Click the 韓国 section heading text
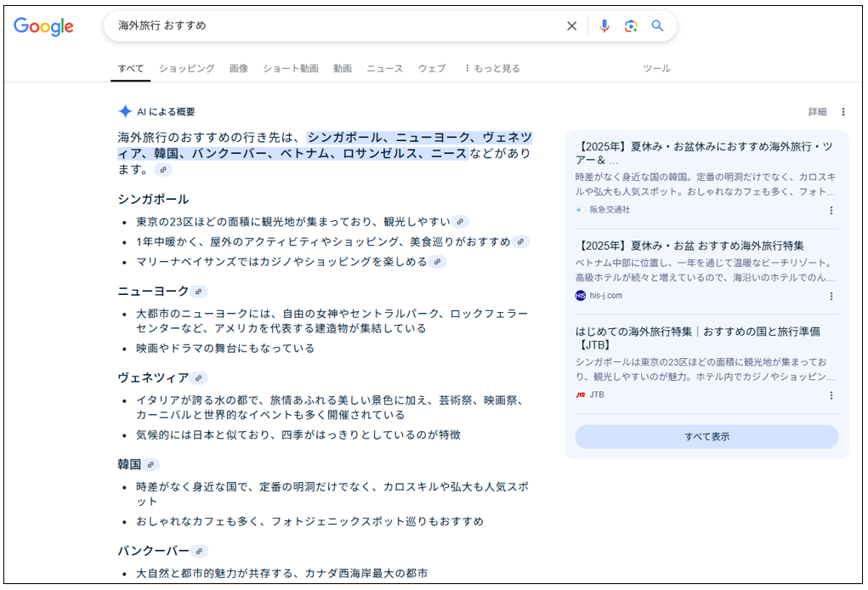This screenshot has height=590, width=868. click(129, 464)
